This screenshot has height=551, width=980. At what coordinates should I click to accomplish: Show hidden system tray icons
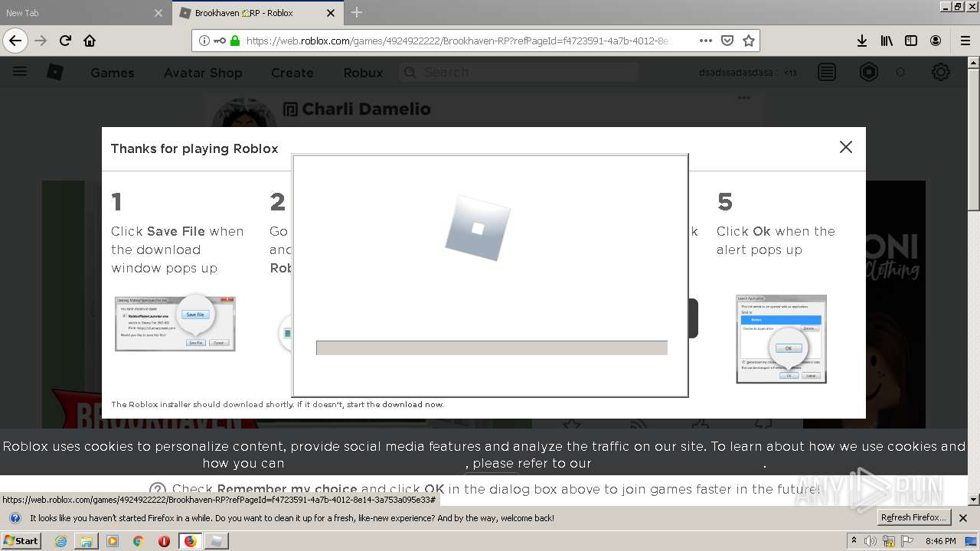pos(854,541)
